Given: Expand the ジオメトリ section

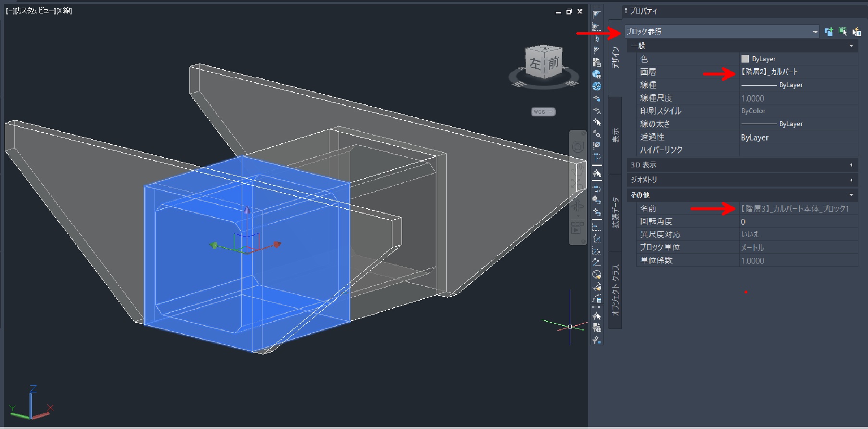Looking at the screenshot, I should coord(851,180).
